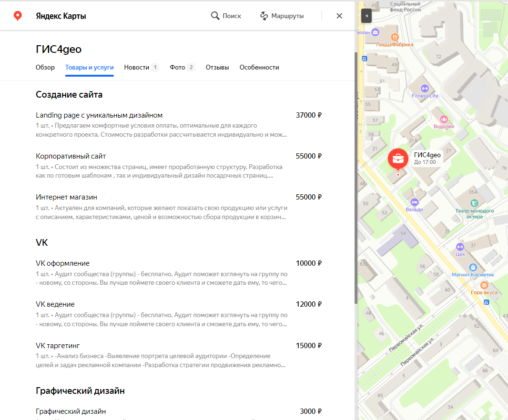Select the Корпоративный сайт service
508x420 pixels.
click(71, 156)
